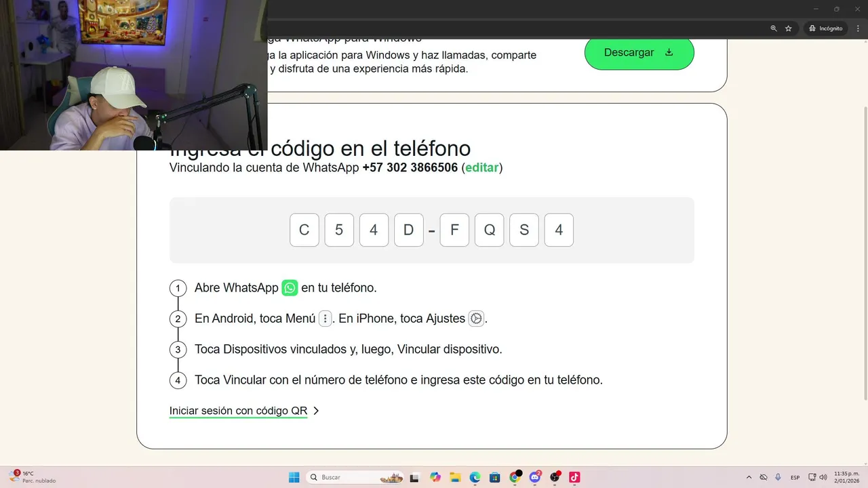Click step 4 text "Toca Vincular con el número"

click(x=270, y=380)
